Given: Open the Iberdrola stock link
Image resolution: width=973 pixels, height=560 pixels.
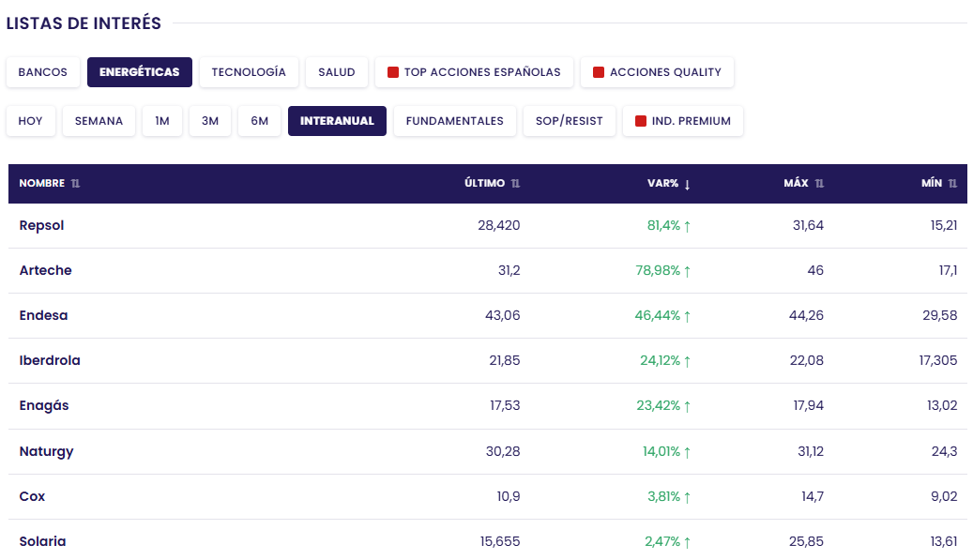Looking at the screenshot, I should tap(50, 360).
